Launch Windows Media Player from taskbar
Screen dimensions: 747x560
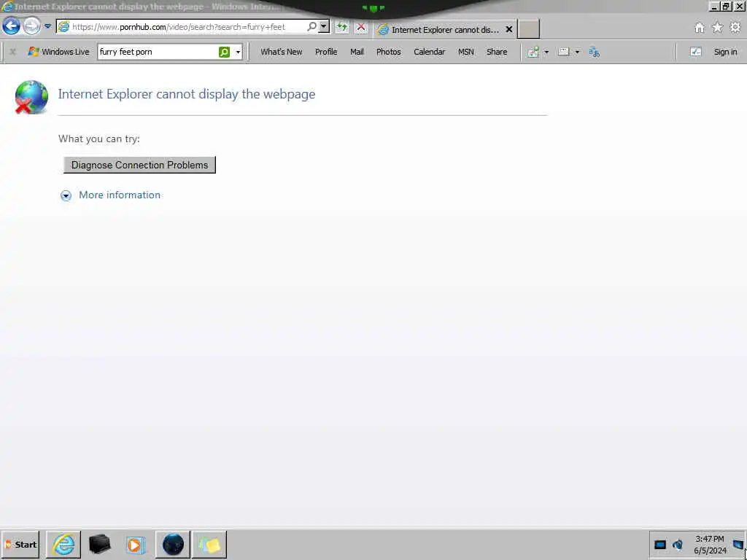[136, 545]
